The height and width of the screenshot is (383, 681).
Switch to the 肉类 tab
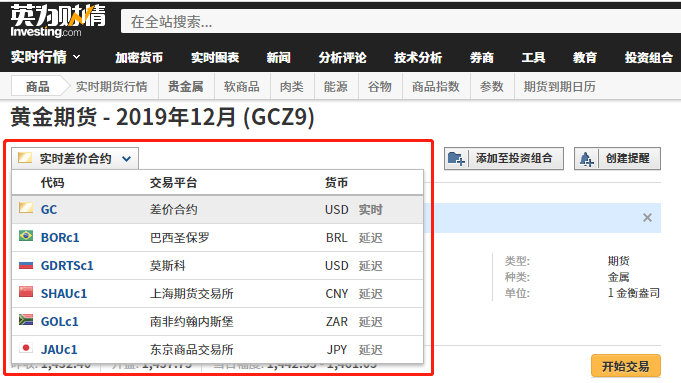[291, 86]
